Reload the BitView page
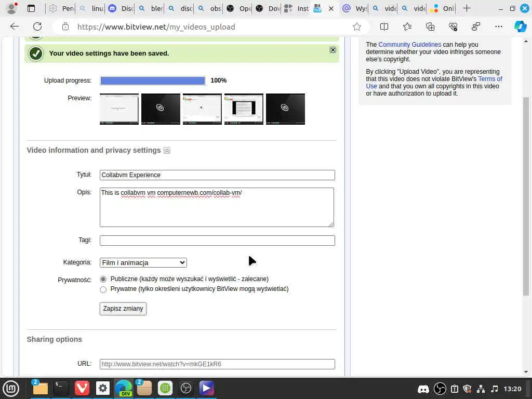The width and height of the screenshot is (532, 399). pyautogui.click(x=37, y=26)
